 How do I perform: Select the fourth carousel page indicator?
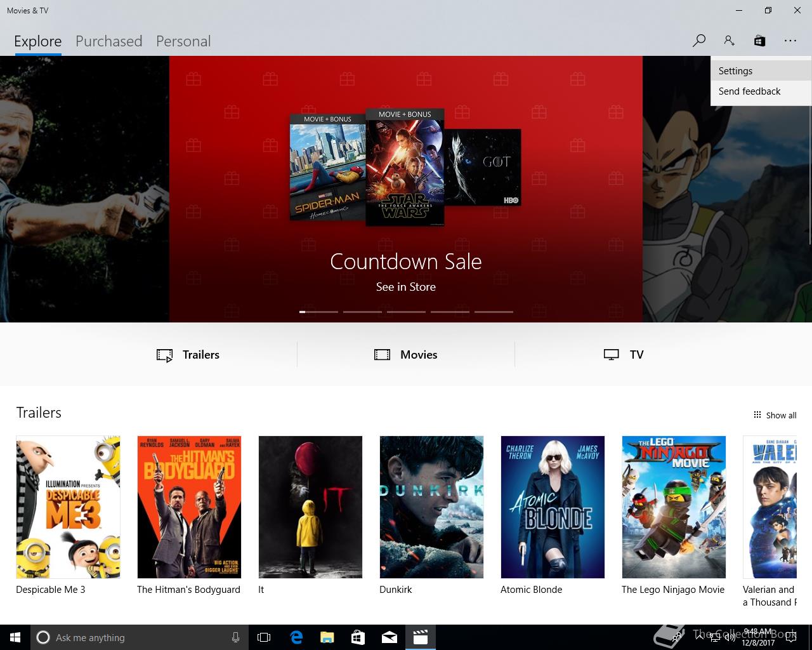click(x=450, y=312)
